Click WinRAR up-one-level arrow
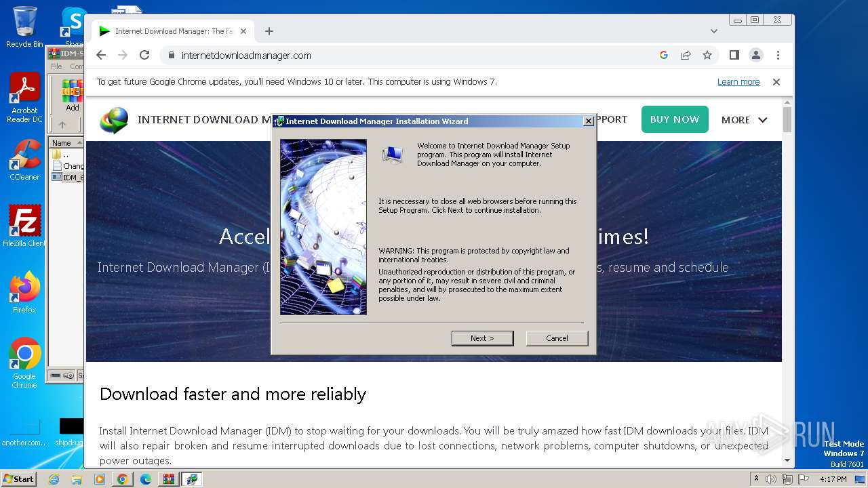Screen dimensions: 868x488 pyautogui.click(x=62, y=125)
